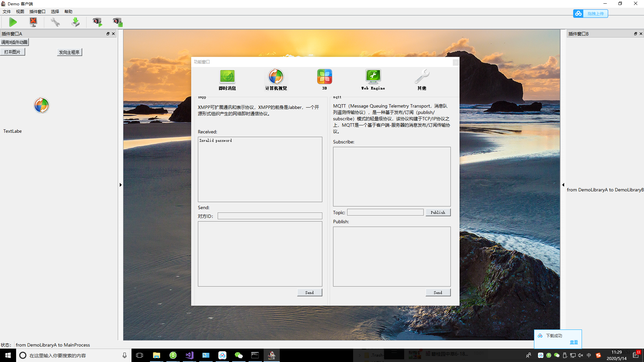Click the green run/play toolbar icon
Screen dimensions: 644x362
[x=13, y=22]
